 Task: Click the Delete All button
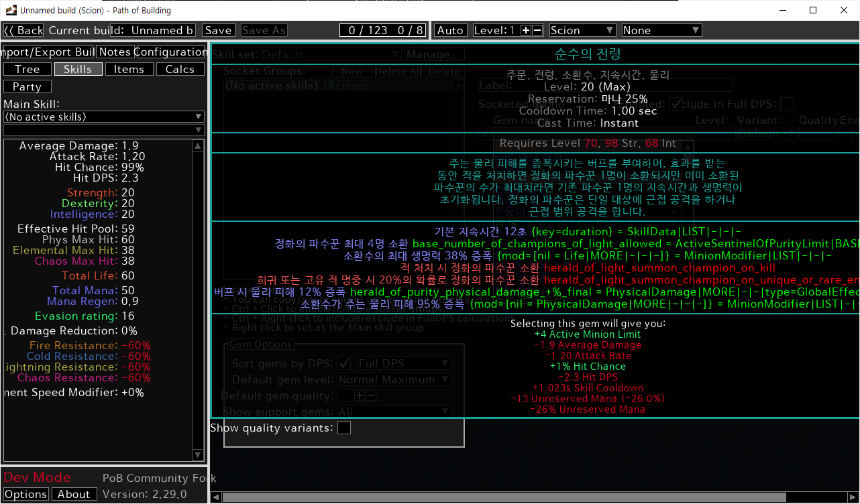click(x=398, y=71)
